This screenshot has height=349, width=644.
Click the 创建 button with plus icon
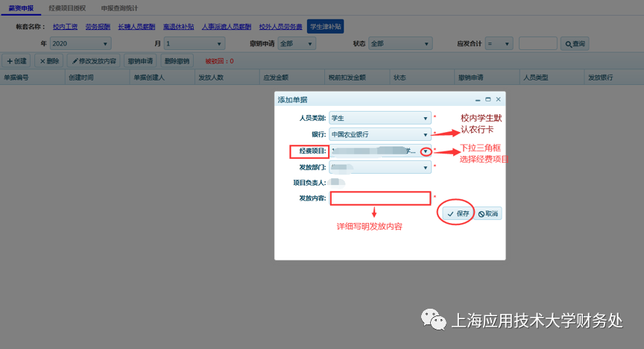[x=17, y=61]
